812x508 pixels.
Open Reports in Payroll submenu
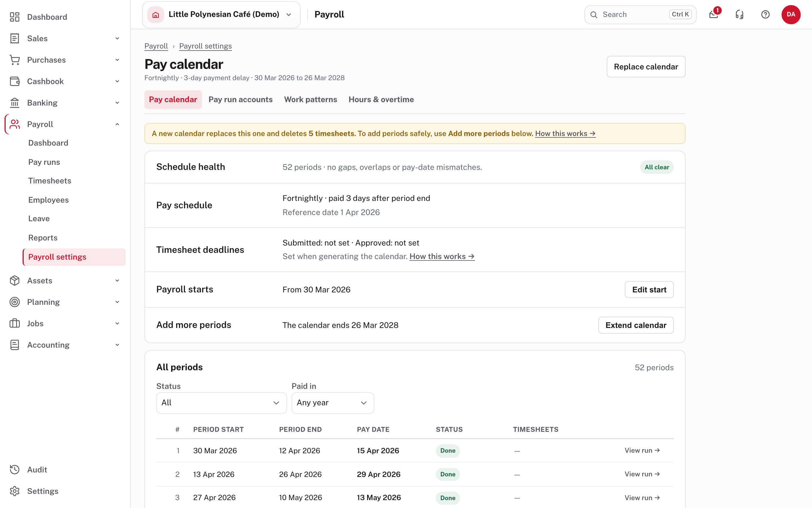(43, 238)
